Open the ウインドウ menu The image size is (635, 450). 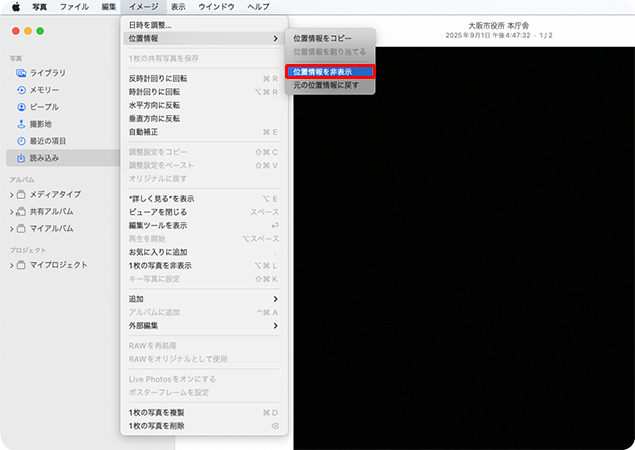click(216, 6)
